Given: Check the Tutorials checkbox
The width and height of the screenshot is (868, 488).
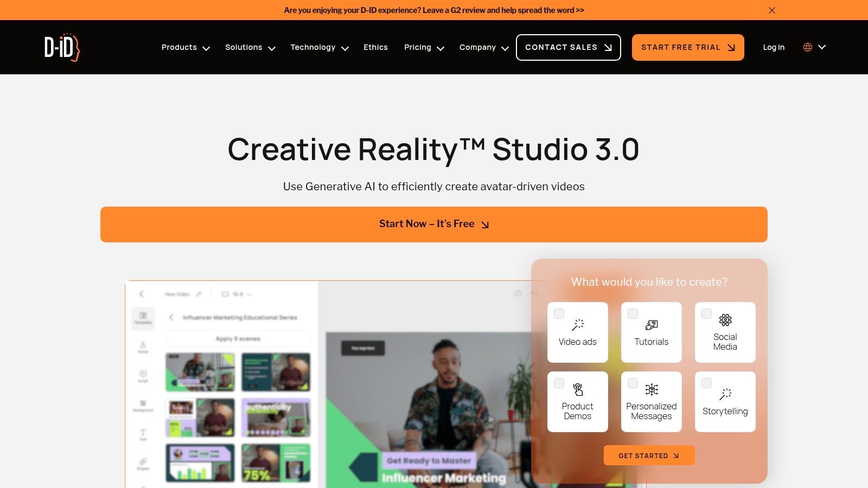Looking at the screenshot, I should pos(633,313).
